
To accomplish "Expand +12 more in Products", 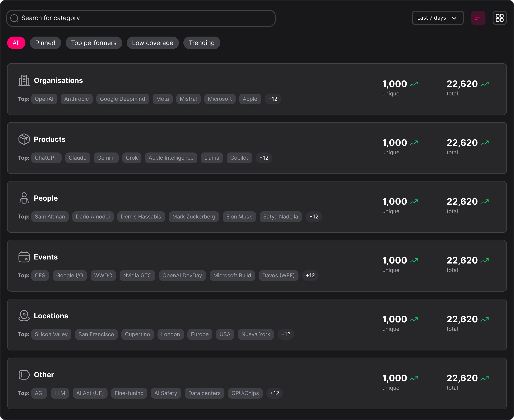I will point(264,158).
